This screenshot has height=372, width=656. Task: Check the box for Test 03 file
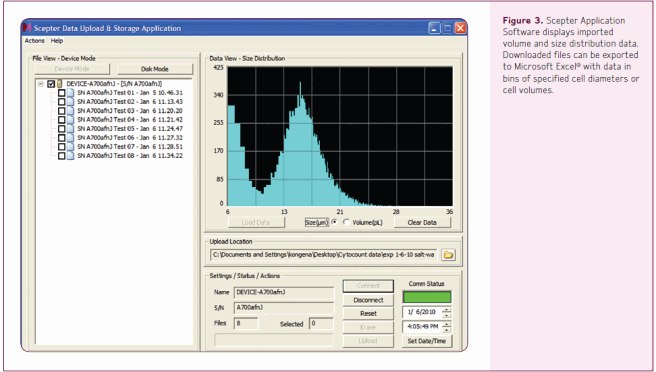point(62,111)
